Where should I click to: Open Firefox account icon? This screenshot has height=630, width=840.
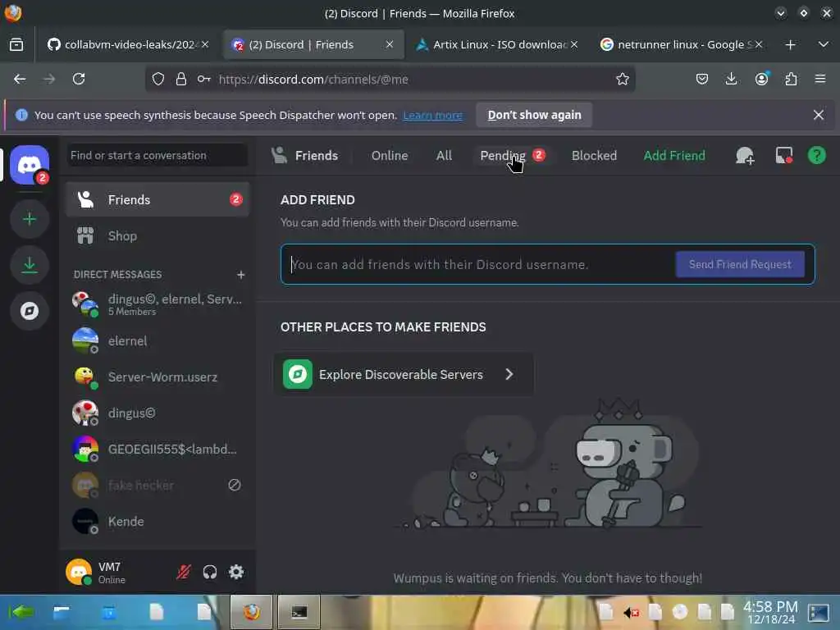761,80
